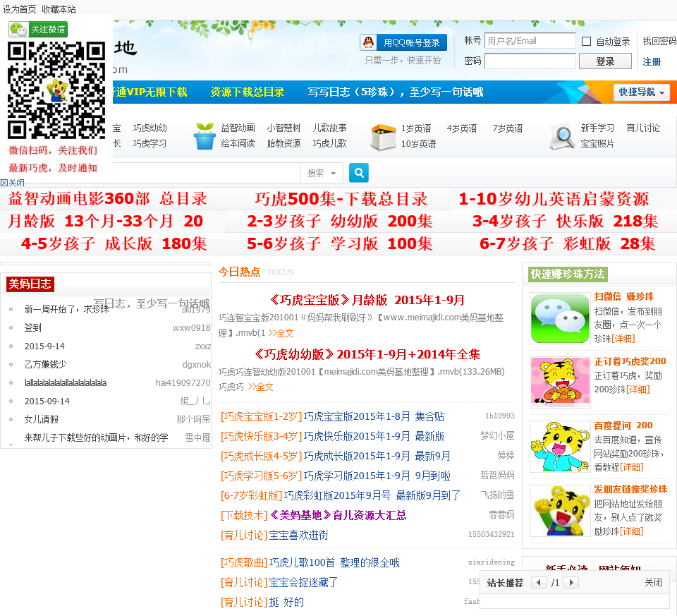
Task: Open 胎教资源 category link
Action: [x=283, y=143]
